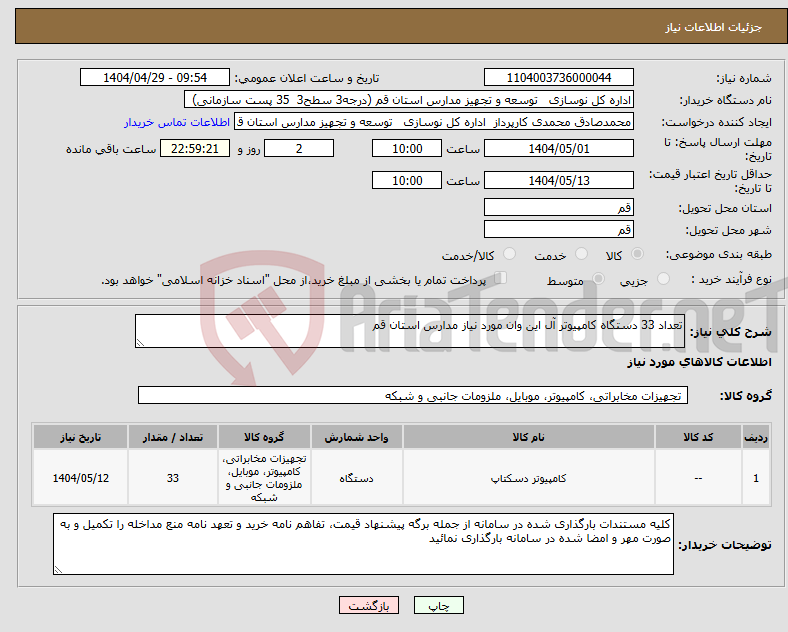Image resolution: width=788 pixels, height=632 pixels.
Task: Click the توضیحات خریدار notes textarea
Action: point(363,544)
